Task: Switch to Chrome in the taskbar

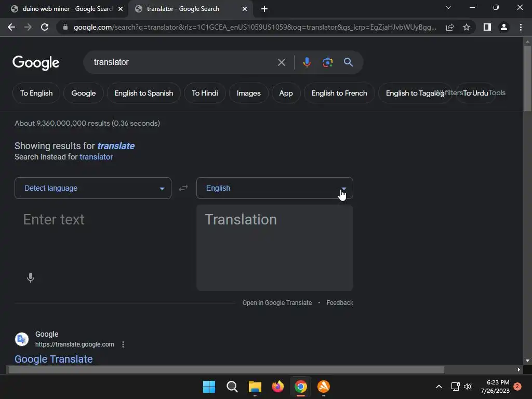Action: (301, 387)
